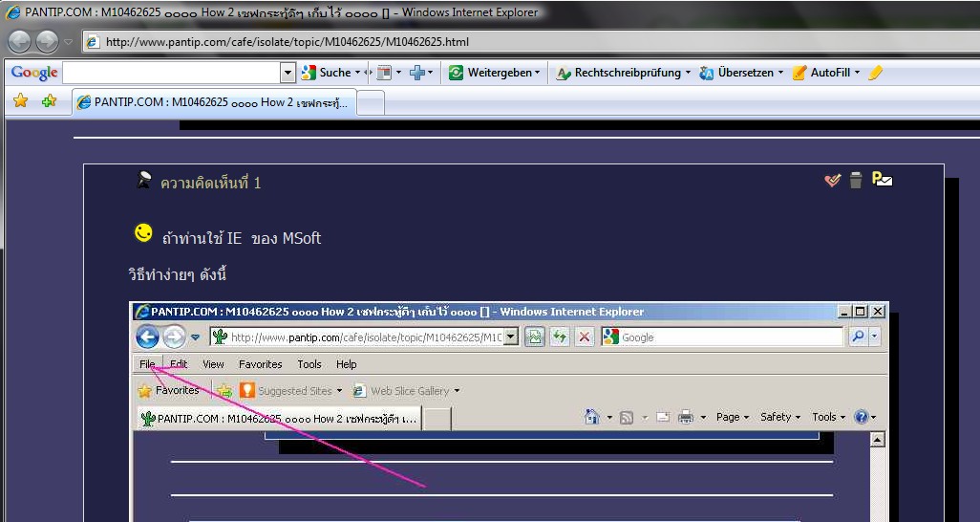Click the add to favorites star-plus icon
This screenshot has height=522, width=980.
pyautogui.click(x=49, y=100)
